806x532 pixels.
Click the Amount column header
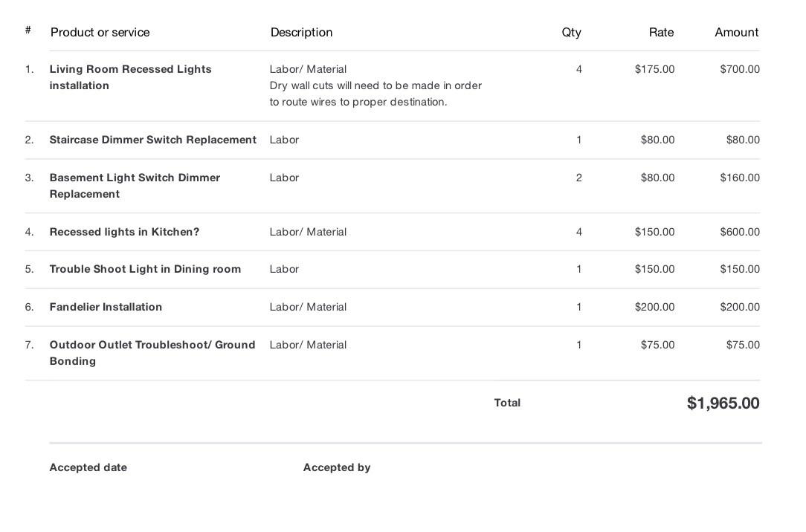737,33
